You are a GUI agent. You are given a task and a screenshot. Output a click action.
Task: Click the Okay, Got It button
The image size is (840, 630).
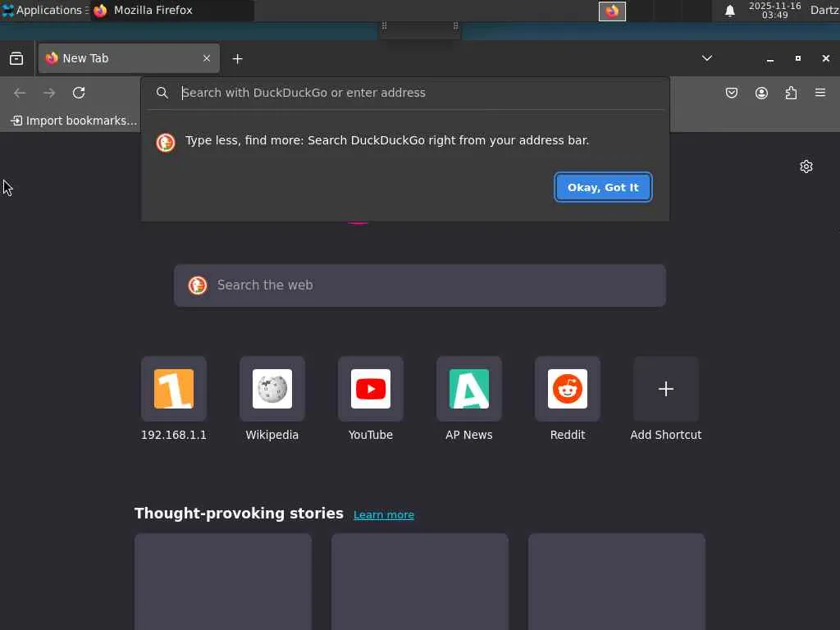pos(603,188)
